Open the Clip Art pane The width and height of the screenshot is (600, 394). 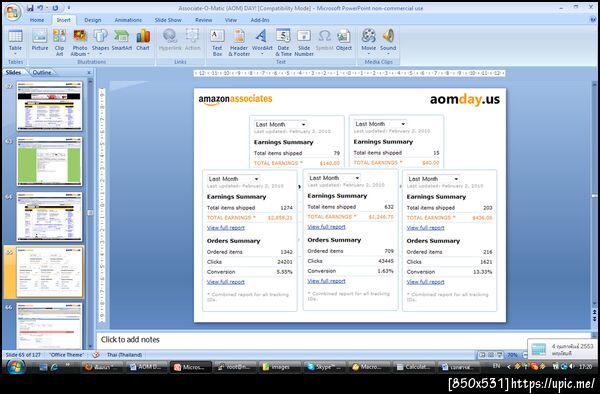pos(59,42)
